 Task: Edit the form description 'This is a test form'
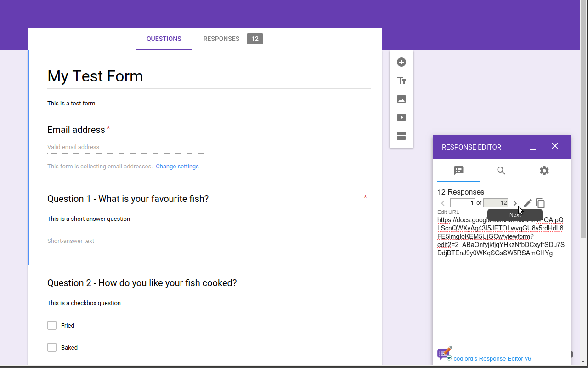(209, 103)
